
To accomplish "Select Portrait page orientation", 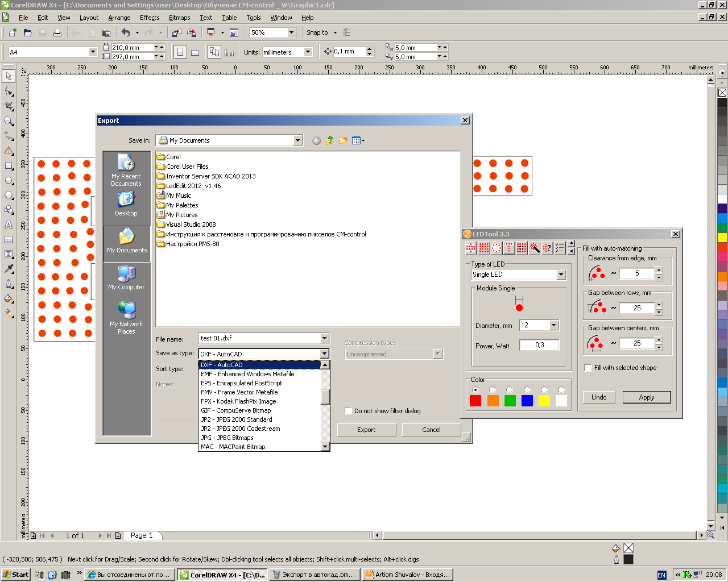I will 180,52.
